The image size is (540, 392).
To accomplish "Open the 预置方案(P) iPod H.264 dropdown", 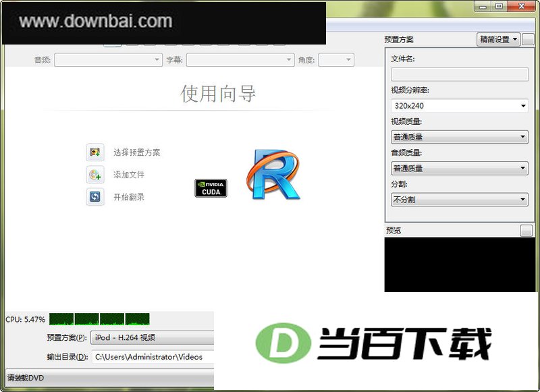I will pyautogui.click(x=153, y=337).
